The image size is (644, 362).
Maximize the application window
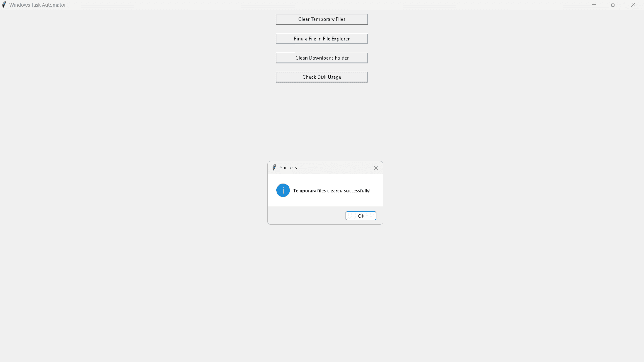point(613,5)
